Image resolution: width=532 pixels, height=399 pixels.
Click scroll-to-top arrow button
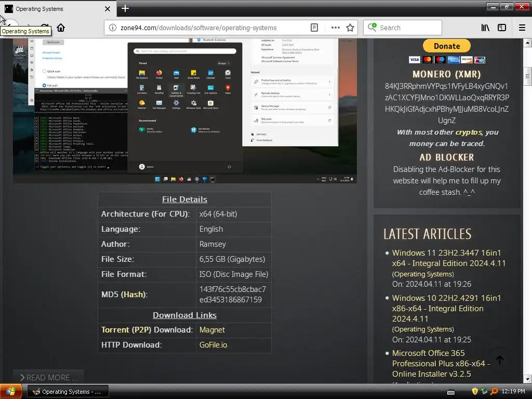500,360
